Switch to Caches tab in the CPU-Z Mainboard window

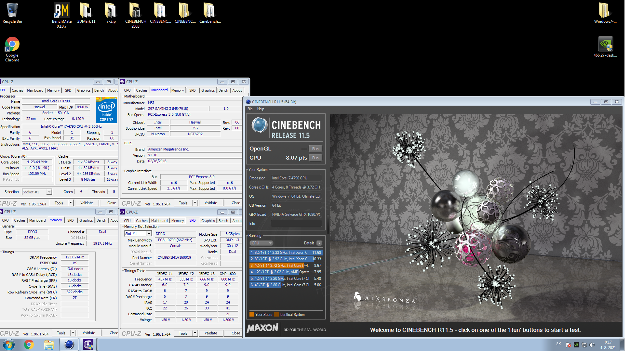point(141,90)
